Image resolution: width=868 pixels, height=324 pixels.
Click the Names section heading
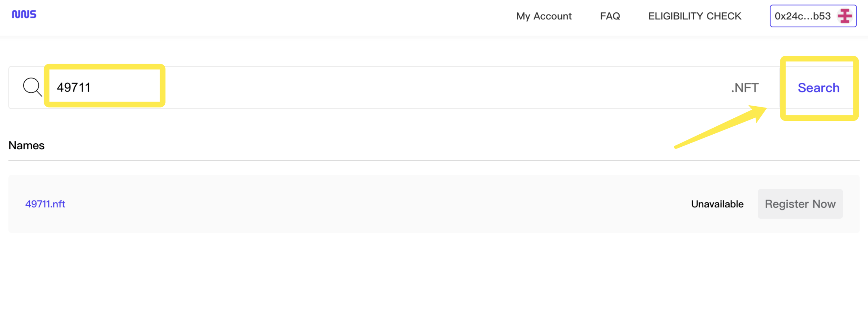pyautogui.click(x=26, y=145)
